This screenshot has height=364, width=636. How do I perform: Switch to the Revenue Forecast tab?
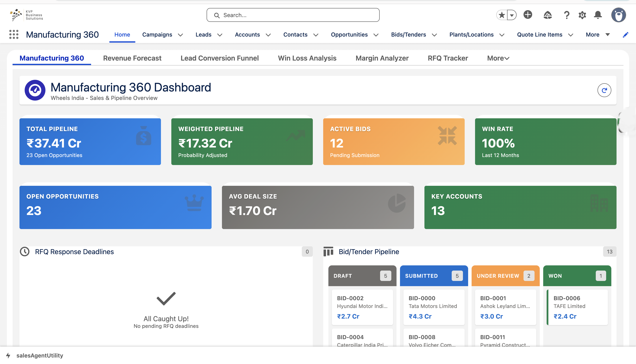click(132, 58)
